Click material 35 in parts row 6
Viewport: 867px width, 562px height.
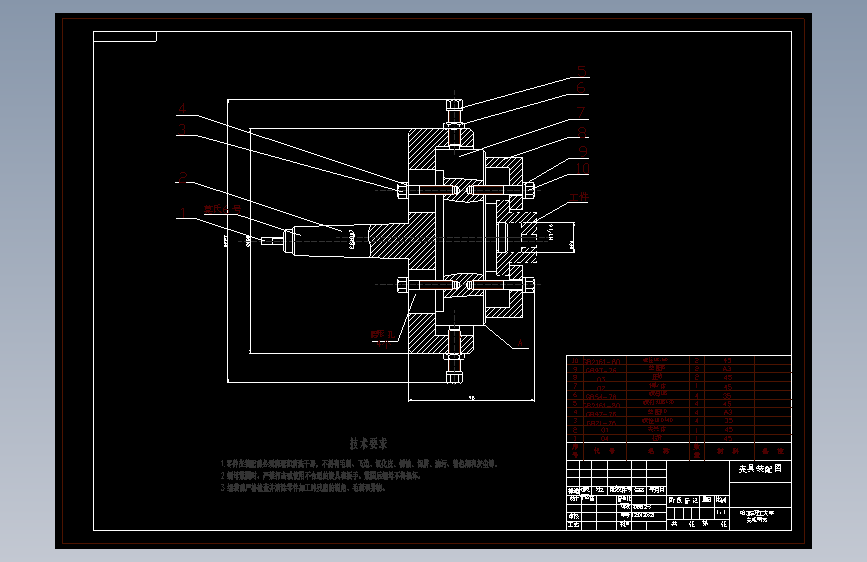coord(727,396)
